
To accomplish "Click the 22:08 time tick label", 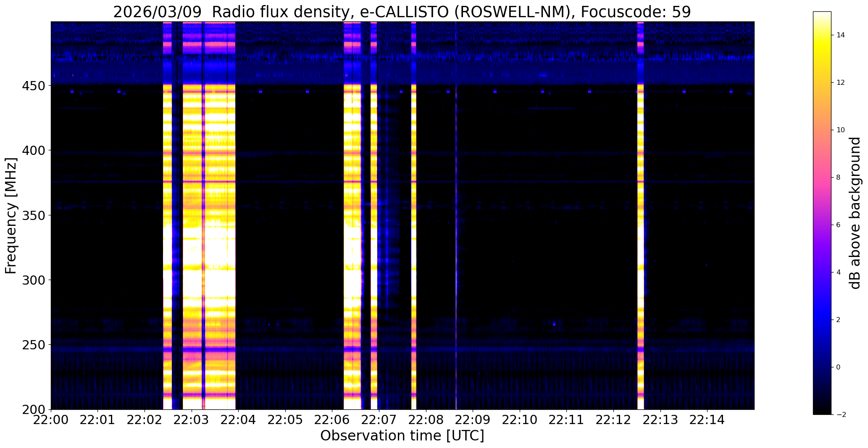I will point(426,419).
